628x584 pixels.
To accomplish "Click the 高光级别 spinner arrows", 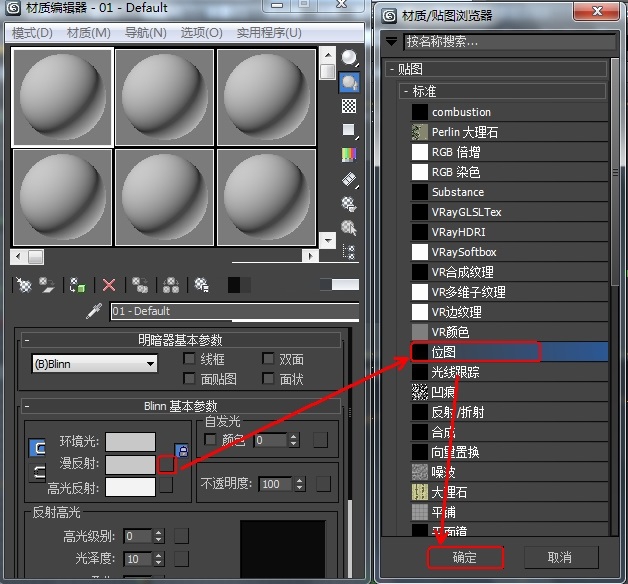I will 159,536.
